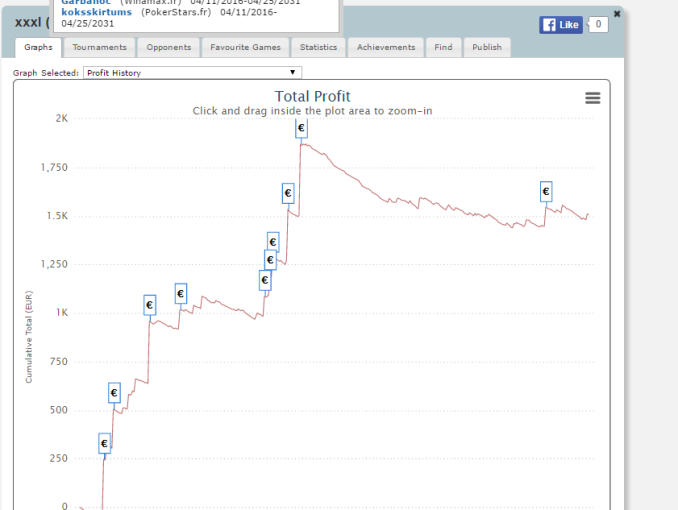Select the Graphs tab
The height and width of the screenshot is (510, 678).
pos(38,47)
